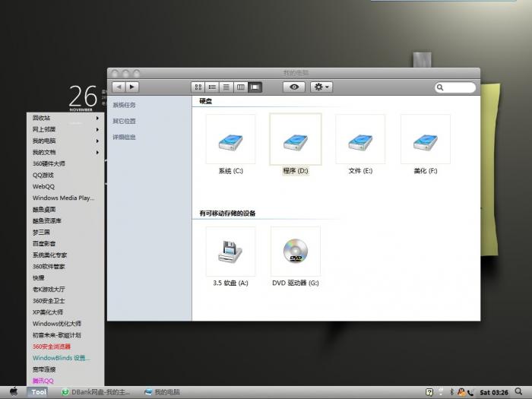This screenshot has width=532, height=399.
Task: Click the QQ penguin tray icon
Action: pyautogui.click(x=461, y=392)
